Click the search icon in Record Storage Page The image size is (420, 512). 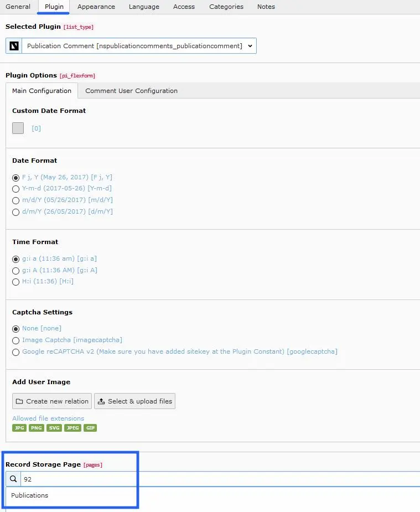(13, 479)
